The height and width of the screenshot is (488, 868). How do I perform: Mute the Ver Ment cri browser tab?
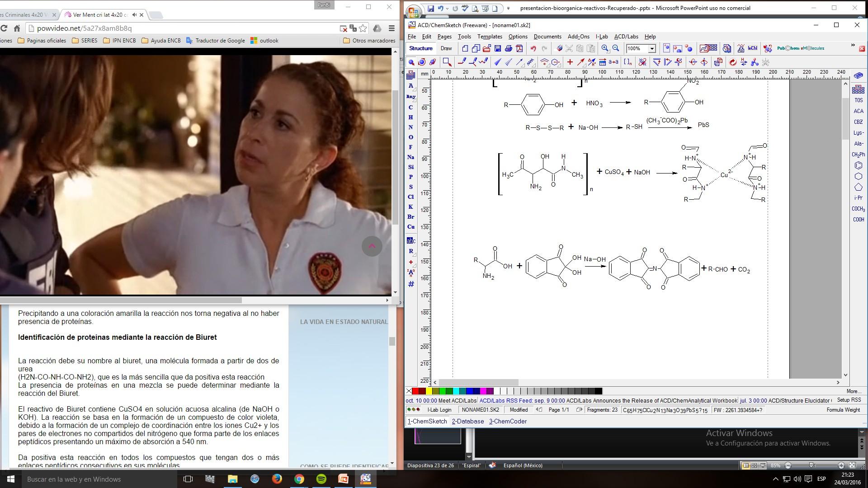coord(134,15)
